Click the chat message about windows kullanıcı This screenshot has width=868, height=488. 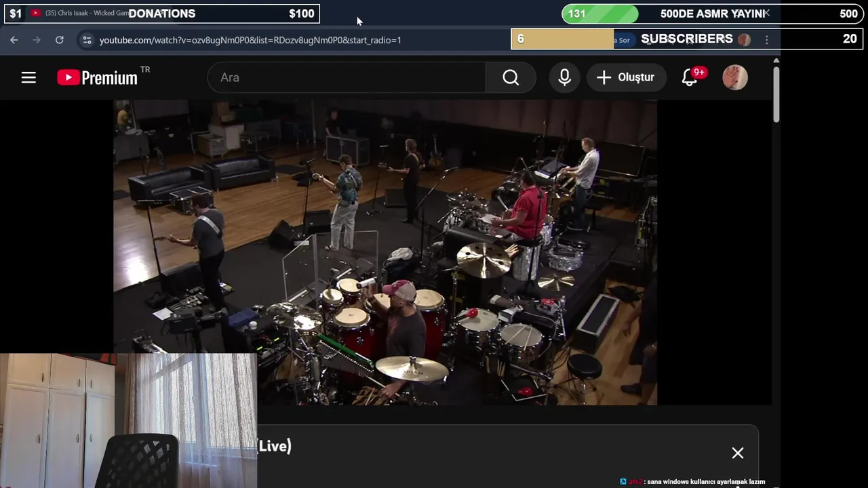(692, 482)
